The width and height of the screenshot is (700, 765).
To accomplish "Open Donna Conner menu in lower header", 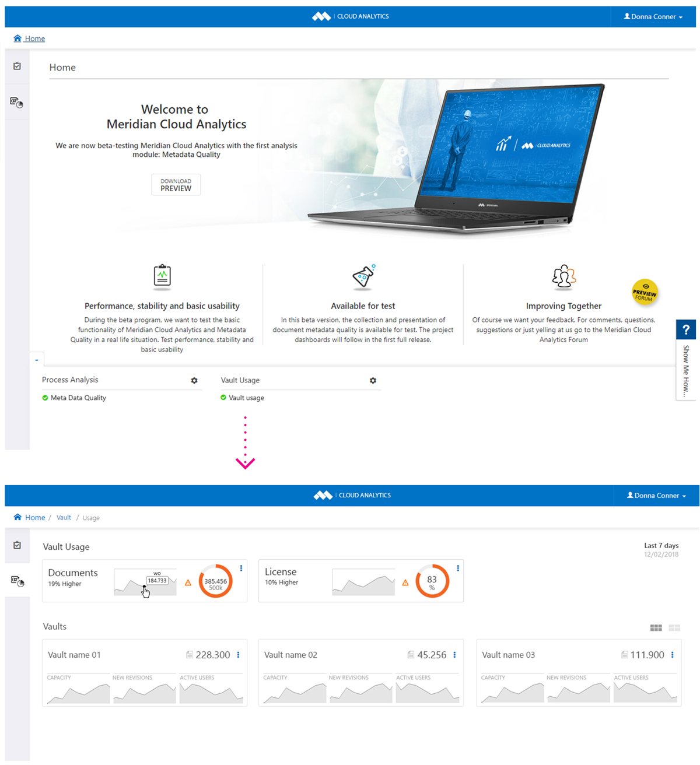I will click(656, 496).
